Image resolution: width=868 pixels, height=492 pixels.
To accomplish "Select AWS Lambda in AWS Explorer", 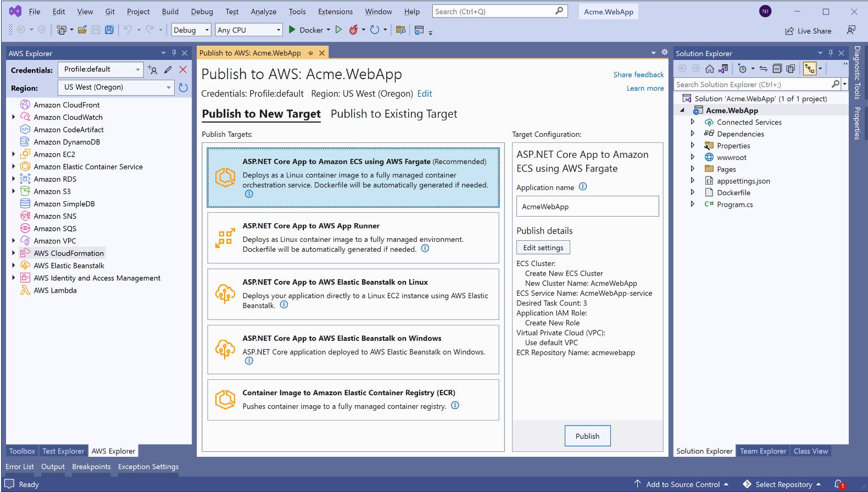I will (x=55, y=290).
